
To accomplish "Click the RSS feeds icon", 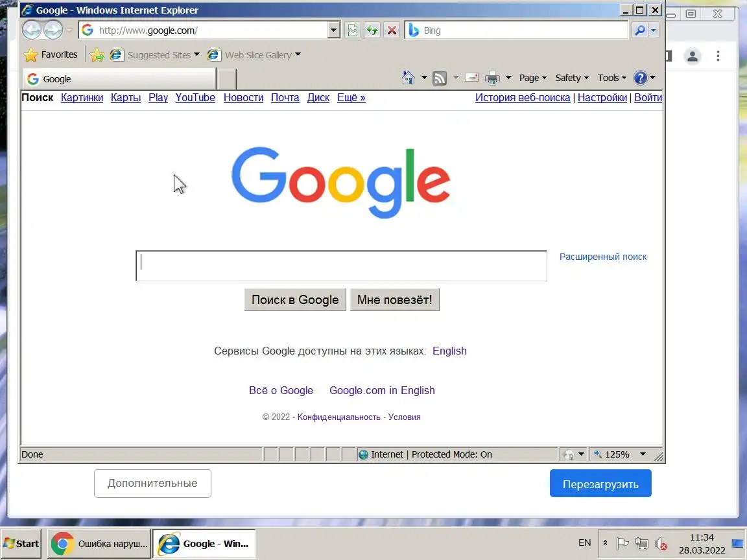I will point(439,78).
